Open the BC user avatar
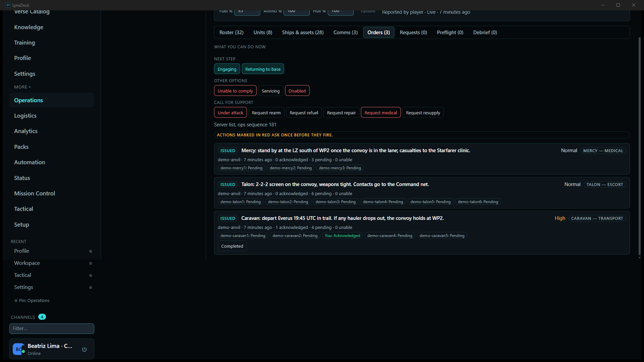644x362 pixels. click(18, 349)
